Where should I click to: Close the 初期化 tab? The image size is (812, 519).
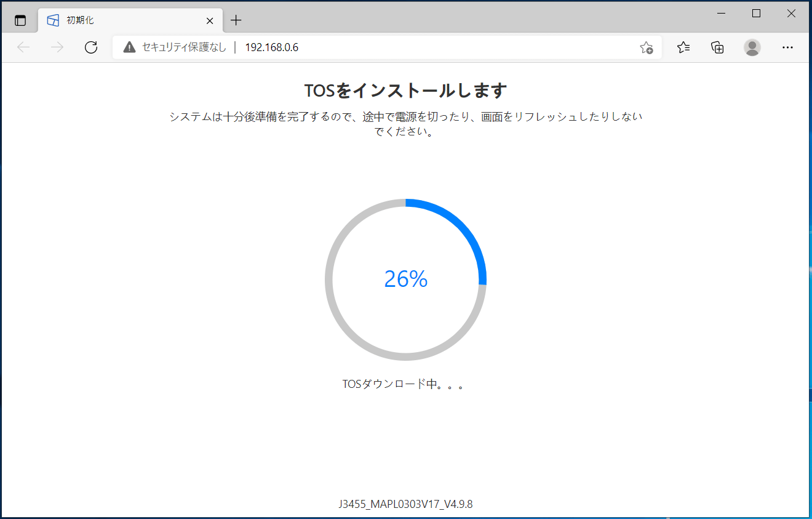[210, 20]
